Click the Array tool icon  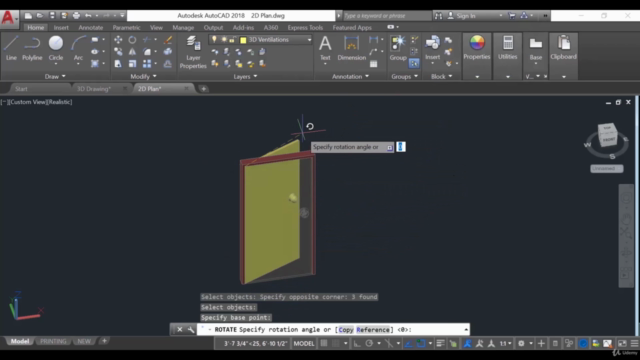(x=147, y=64)
